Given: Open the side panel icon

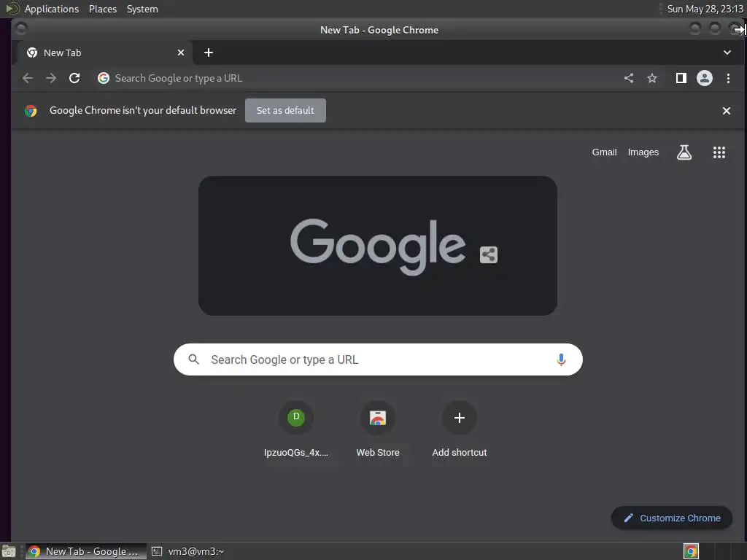Looking at the screenshot, I should [x=681, y=78].
